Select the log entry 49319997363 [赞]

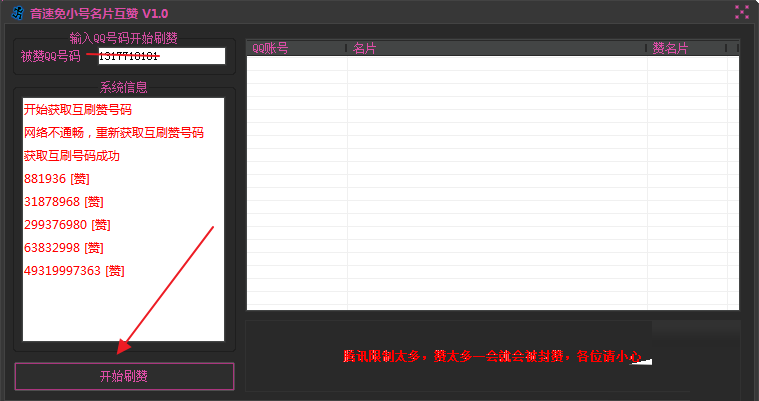[74, 271]
